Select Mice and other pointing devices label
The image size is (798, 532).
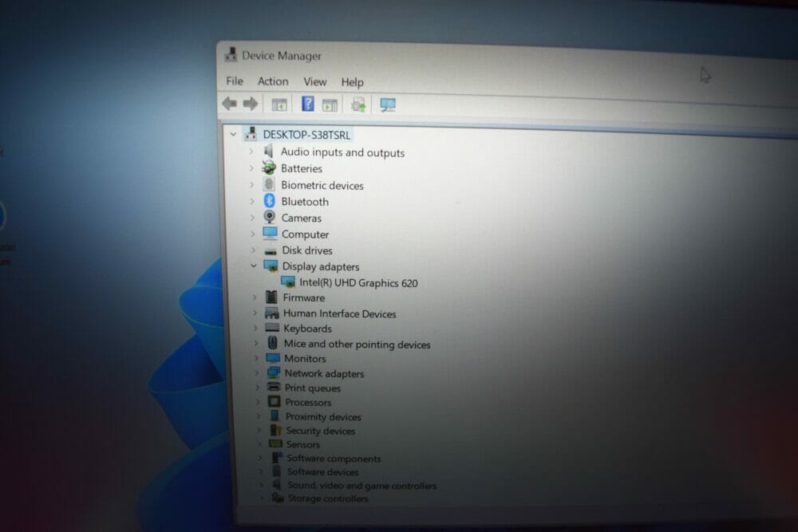(x=357, y=345)
